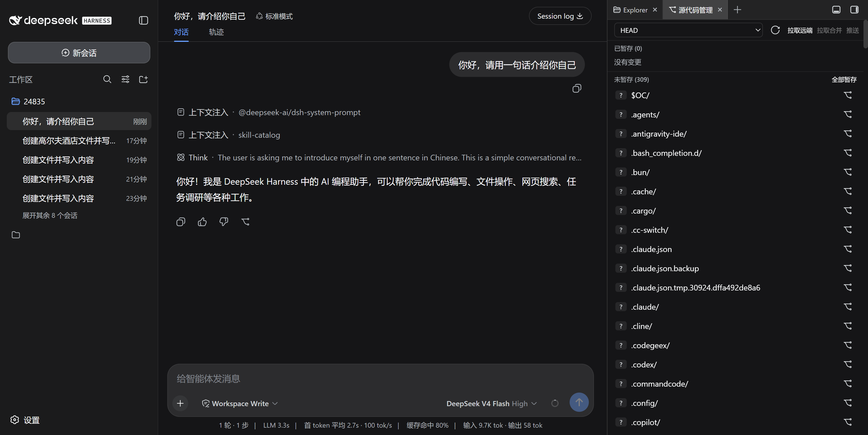
Task: Open the HEAD branch dropdown
Action: 688,30
